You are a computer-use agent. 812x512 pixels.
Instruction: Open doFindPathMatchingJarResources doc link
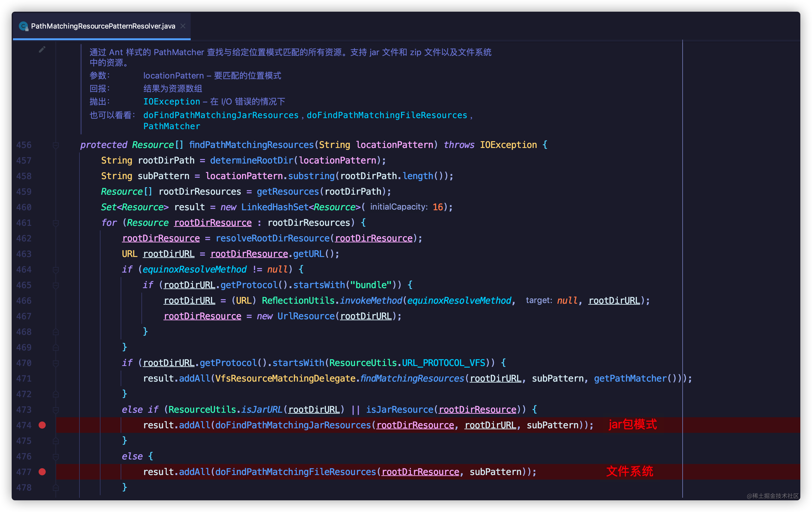coord(221,116)
